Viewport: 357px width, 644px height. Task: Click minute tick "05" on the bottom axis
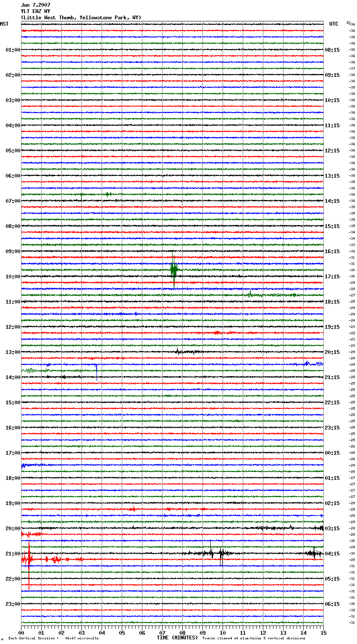pyautogui.click(x=122, y=633)
